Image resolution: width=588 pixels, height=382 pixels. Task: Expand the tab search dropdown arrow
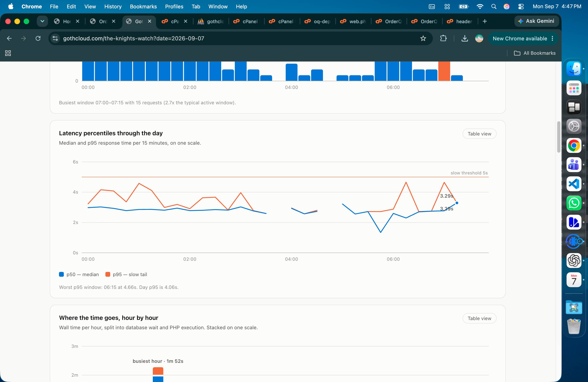click(42, 21)
